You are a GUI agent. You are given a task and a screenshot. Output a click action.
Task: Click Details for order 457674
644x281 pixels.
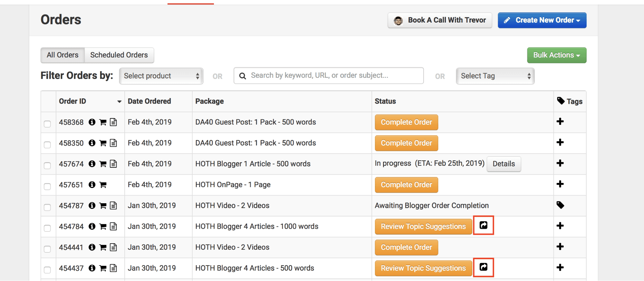click(x=504, y=164)
